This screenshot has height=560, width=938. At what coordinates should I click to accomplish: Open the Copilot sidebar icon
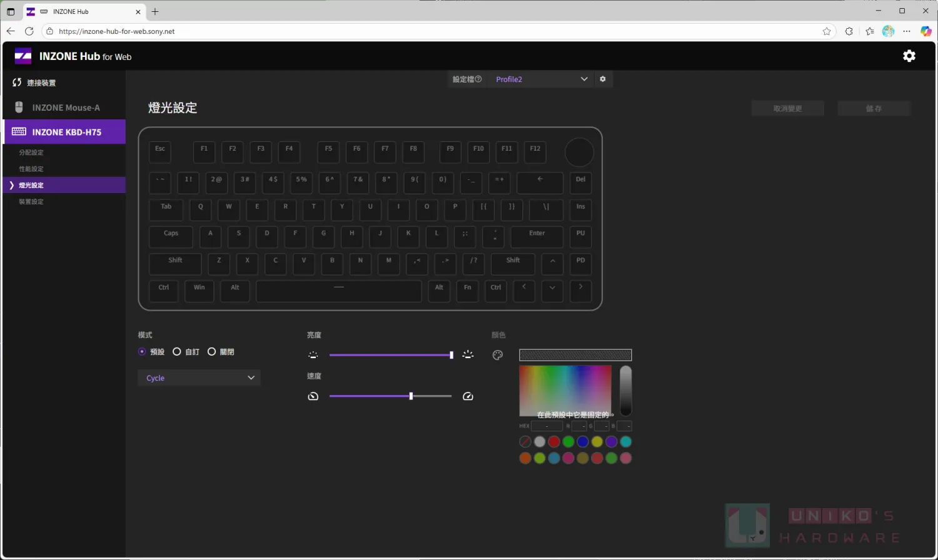pos(926,31)
